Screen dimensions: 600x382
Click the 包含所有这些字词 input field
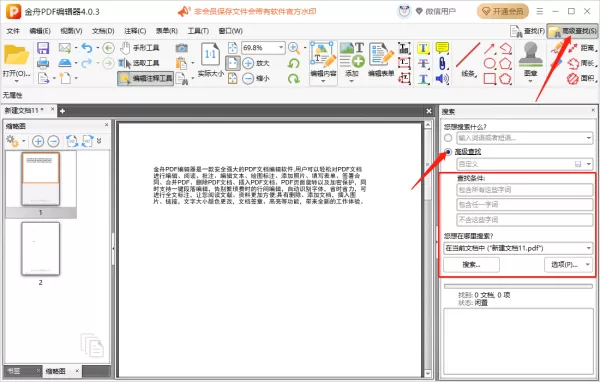[525, 190]
